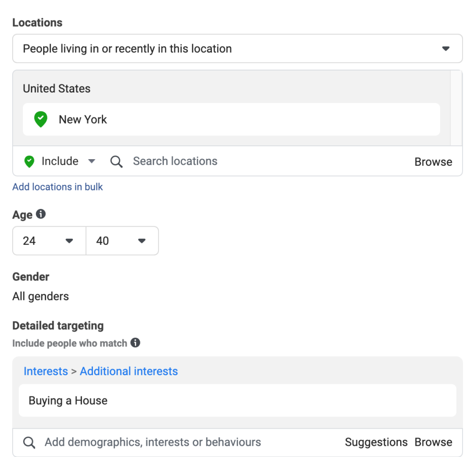Click the detailed targeting search magnifier icon

coord(29,443)
